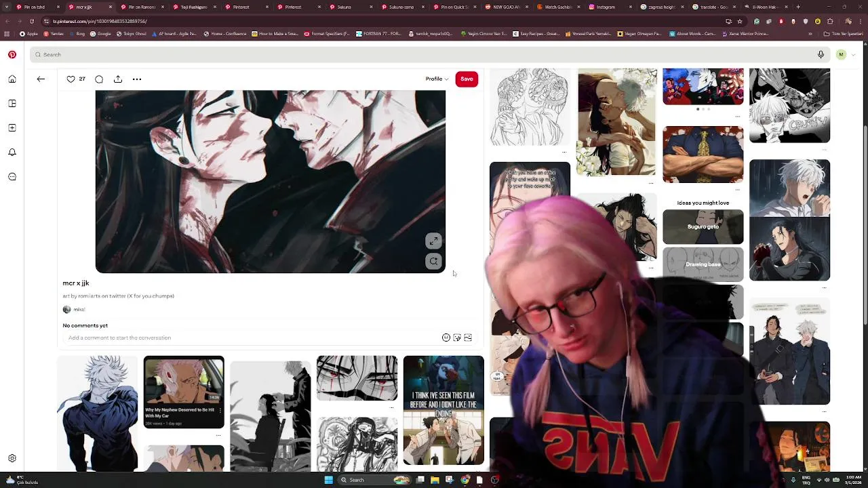This screenshot has width=868, height=488.
Task: Open 'I think I've seen this film' pin
Action: point(443,411)
